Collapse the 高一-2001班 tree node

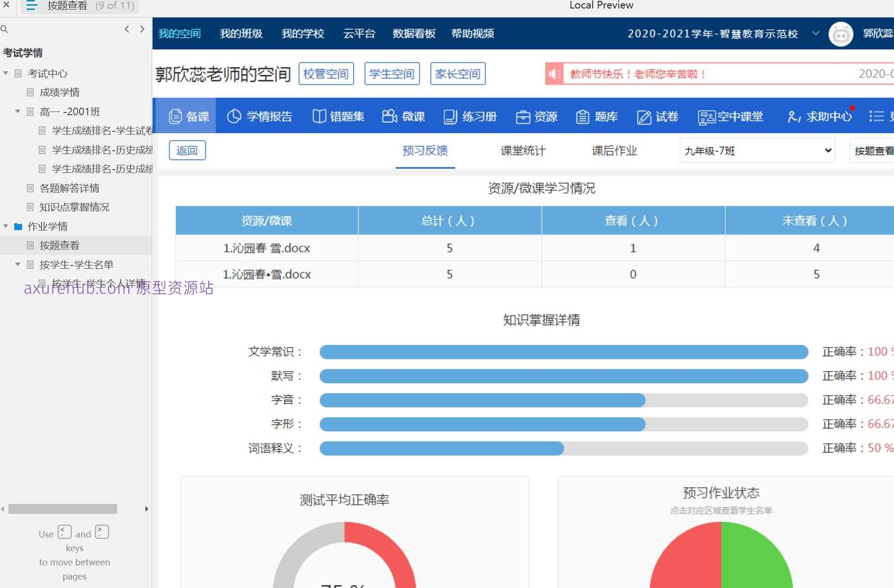tap(18, 111)
